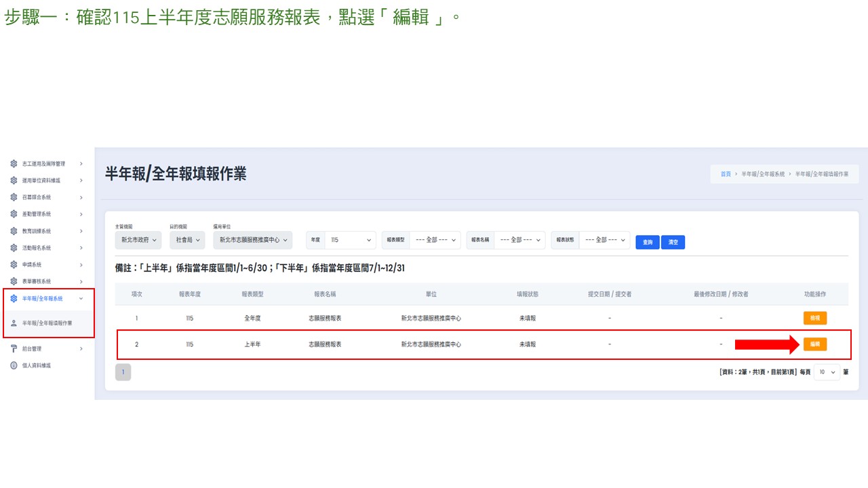The image size is (868, 488).
Task: Open per-page count 10 dropdown
Action: coord(827,372)
